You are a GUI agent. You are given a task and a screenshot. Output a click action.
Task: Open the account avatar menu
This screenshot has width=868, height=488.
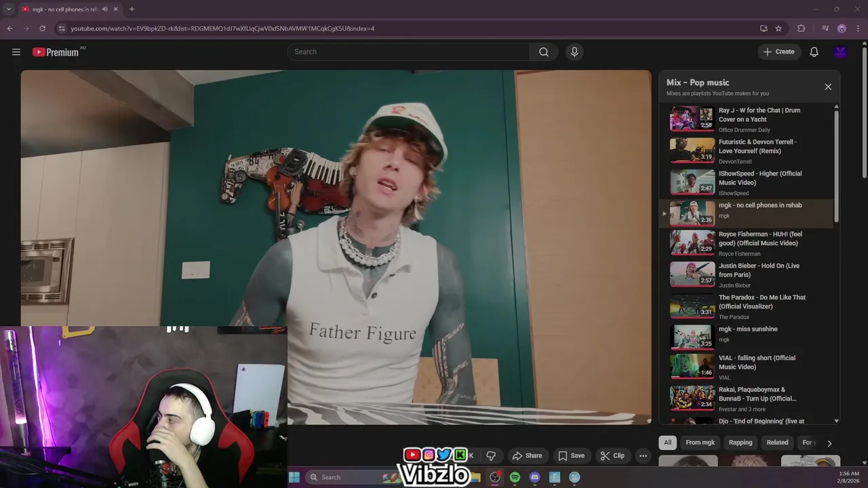click(841, 52)
